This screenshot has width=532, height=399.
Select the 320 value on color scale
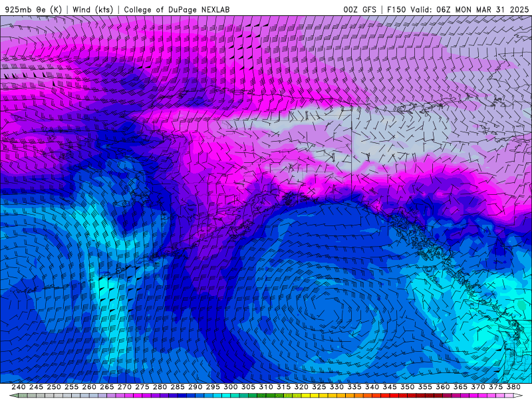(x=301, y=387)
